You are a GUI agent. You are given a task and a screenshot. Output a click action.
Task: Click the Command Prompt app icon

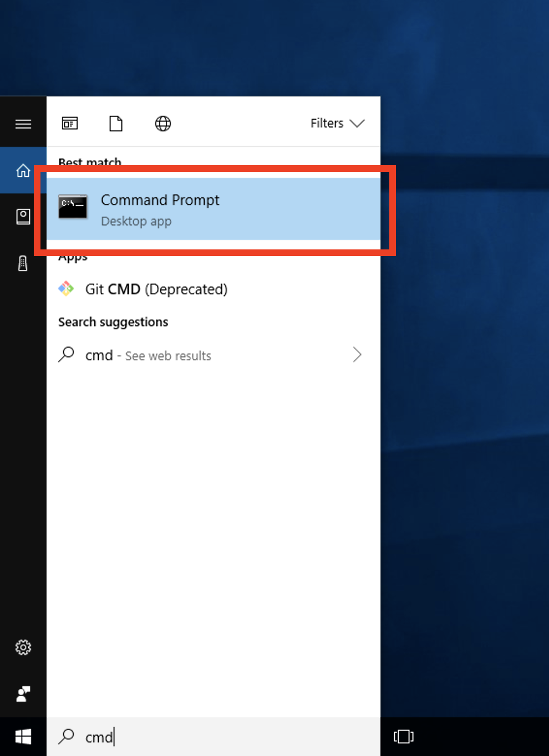point(73,207)
